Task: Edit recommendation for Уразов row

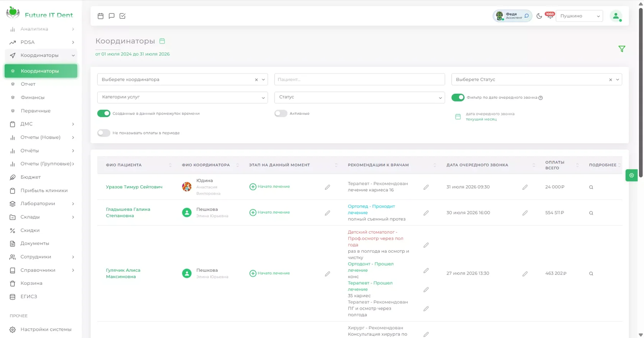Action: pyautogui.click(x=426, y=187)
